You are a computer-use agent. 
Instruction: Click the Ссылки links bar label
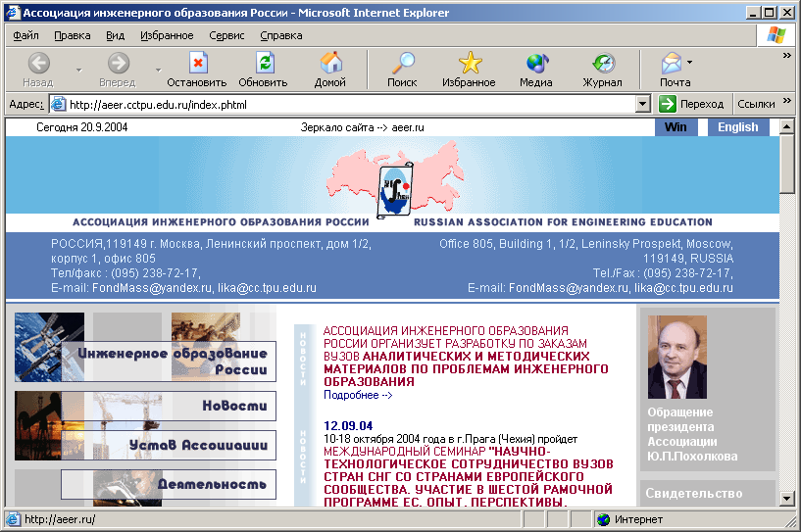(x=756, y=104)
